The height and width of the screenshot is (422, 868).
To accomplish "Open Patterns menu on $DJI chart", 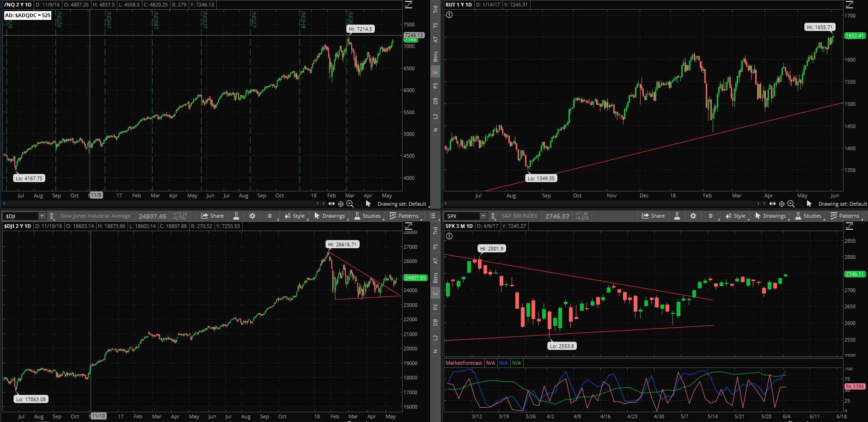I will (404, 216).
